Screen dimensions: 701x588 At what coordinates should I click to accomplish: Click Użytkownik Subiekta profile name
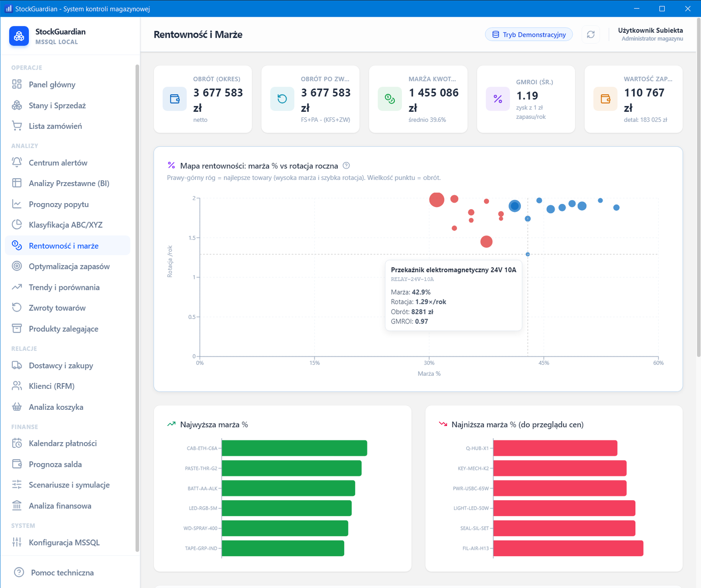(x=650, y=30)
